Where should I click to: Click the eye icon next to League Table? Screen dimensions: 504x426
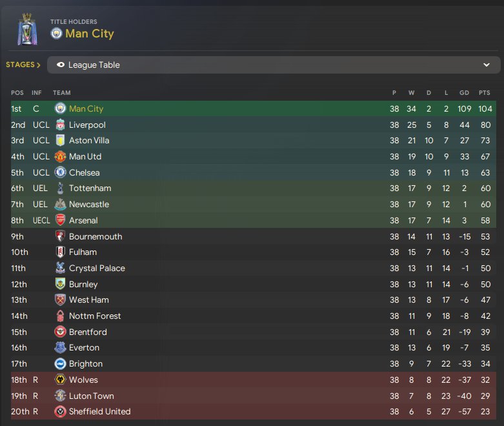(61, 65)
